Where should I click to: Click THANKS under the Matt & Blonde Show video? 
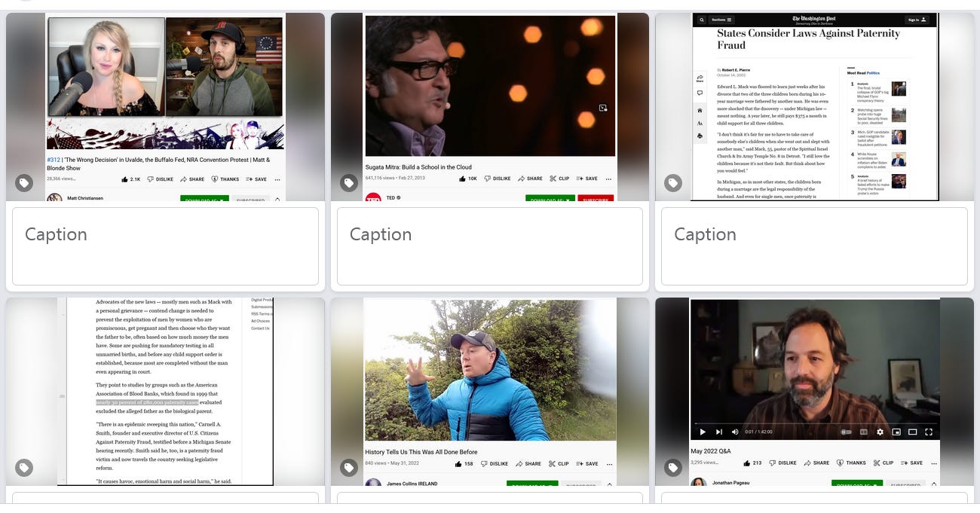point(225,179)
